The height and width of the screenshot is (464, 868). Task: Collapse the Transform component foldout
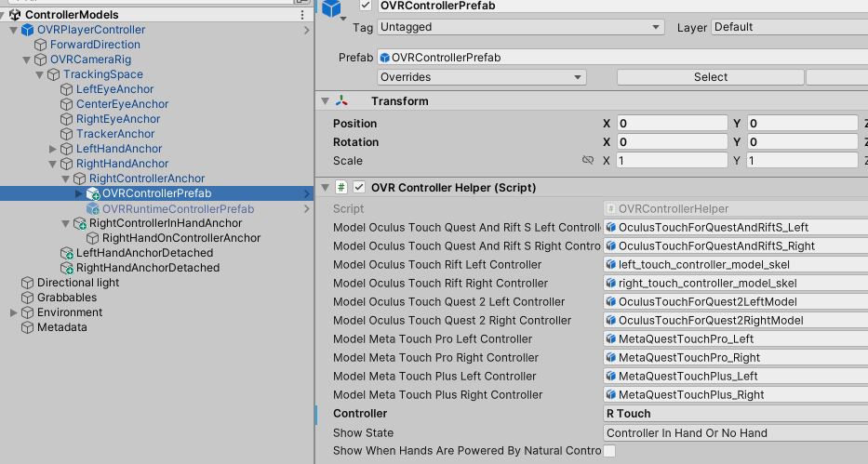[326, 101]
